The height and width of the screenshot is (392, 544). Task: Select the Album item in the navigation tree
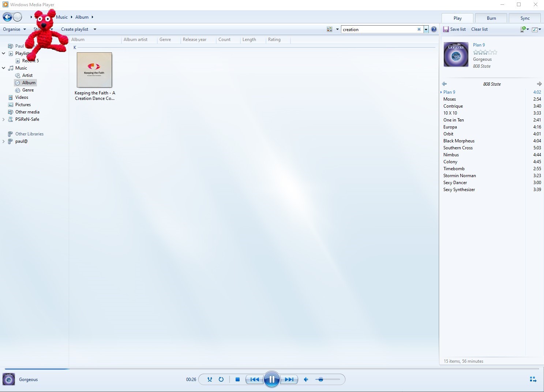(25, 83)
